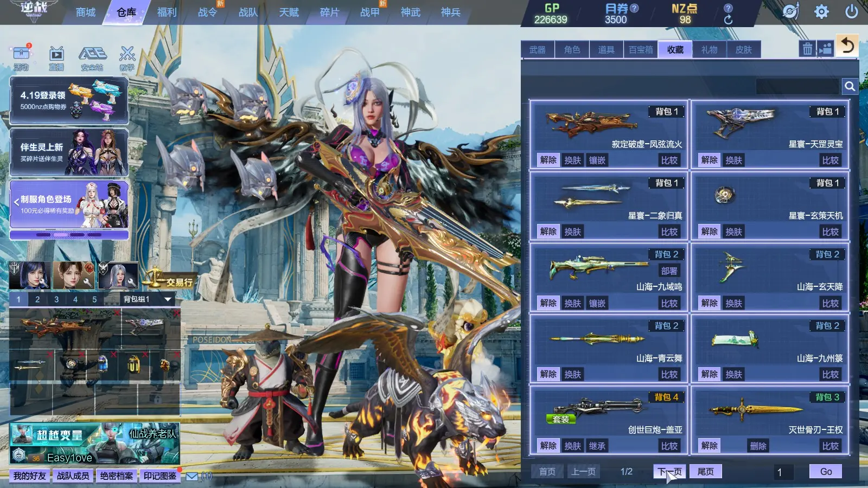Click the page number input field
The height and width of the screenshot is (488, 868).
784,472
